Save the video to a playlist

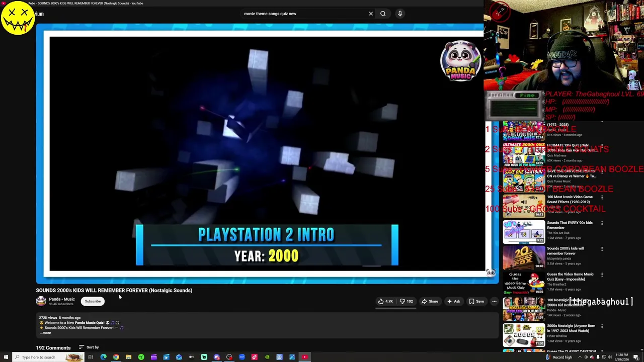click(x=476, y=301)
